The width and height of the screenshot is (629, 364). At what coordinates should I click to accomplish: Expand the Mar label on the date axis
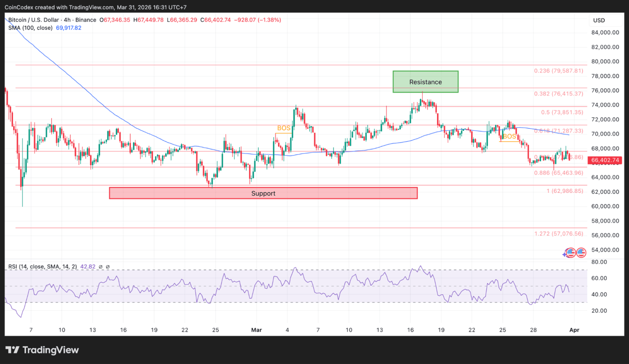click(257, 330)
